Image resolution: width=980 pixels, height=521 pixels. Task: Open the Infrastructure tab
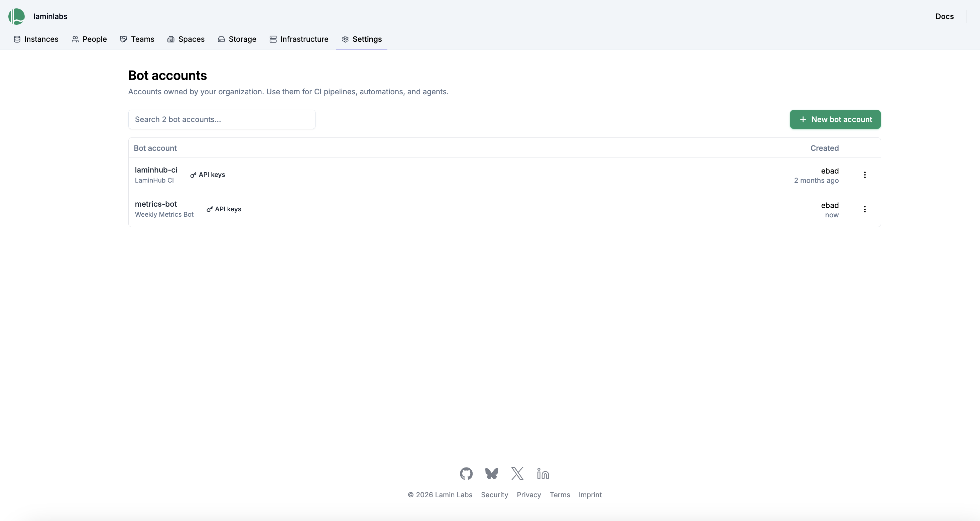[x=299, y=39]
